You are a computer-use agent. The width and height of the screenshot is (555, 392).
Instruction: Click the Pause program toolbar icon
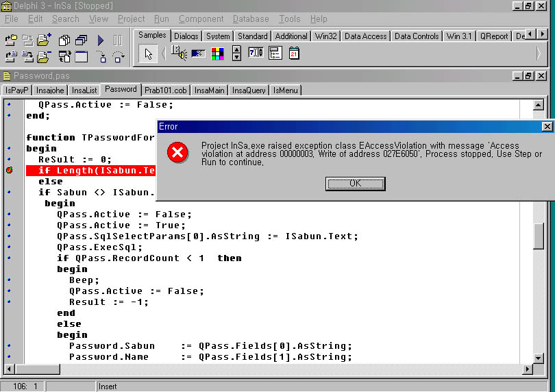pos(117,40)
